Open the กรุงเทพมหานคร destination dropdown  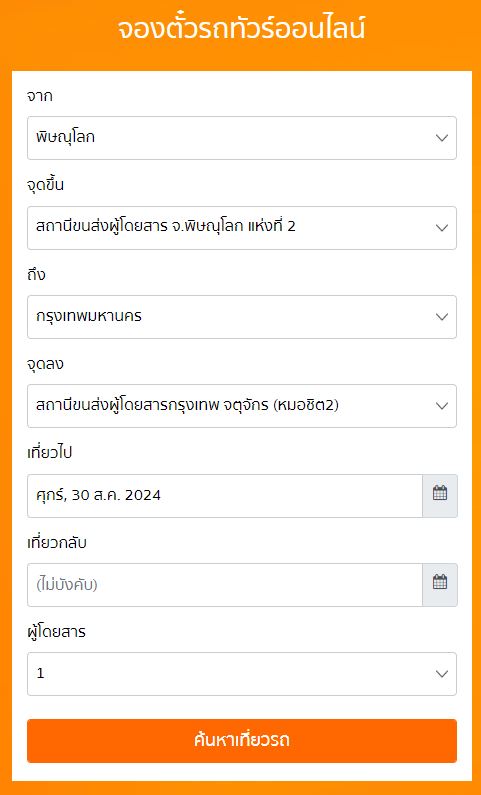coord(242,317)
